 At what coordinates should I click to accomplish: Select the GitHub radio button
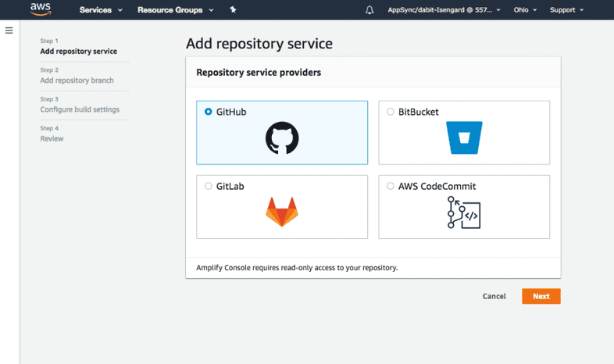209,112
